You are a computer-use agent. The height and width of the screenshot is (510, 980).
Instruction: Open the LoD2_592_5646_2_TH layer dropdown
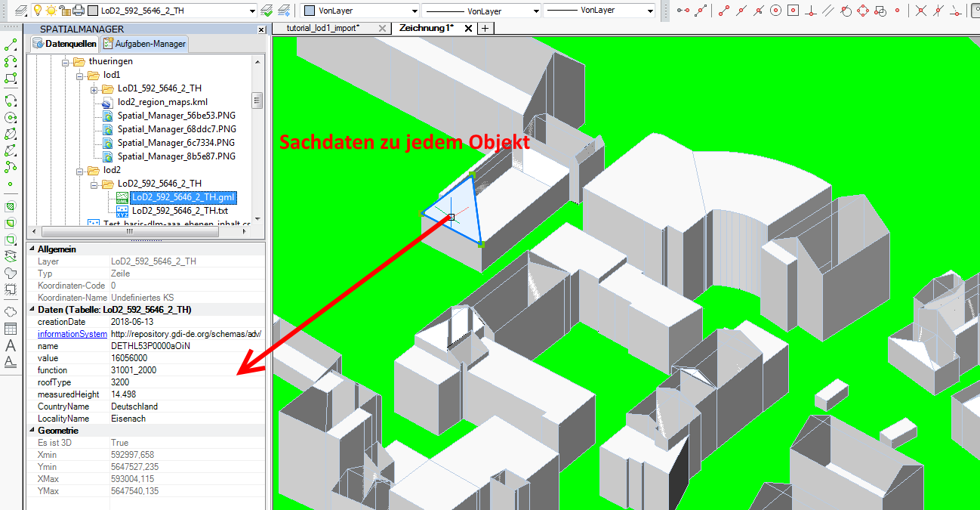point(251,10)
